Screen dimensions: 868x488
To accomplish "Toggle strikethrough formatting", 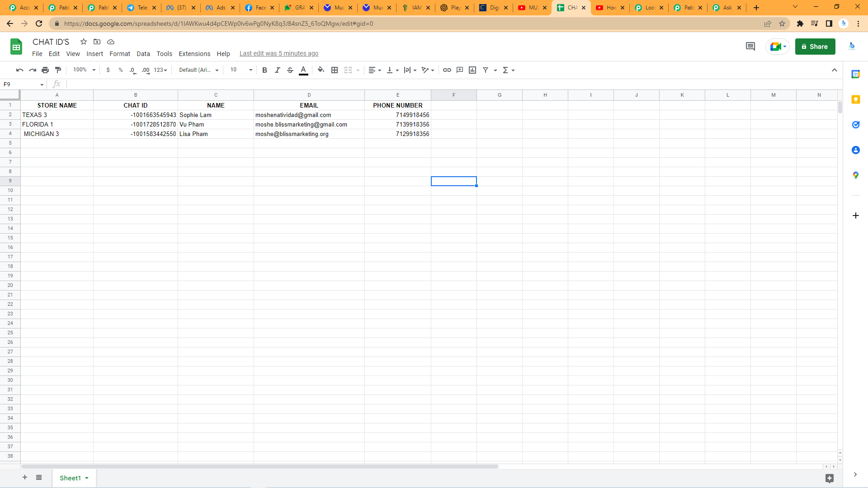I will point(290,70).
